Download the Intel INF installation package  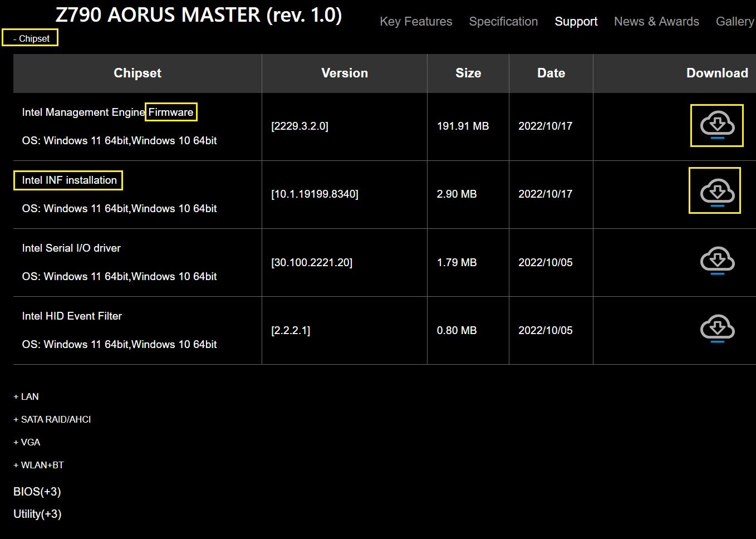click(x=717, y=193)
